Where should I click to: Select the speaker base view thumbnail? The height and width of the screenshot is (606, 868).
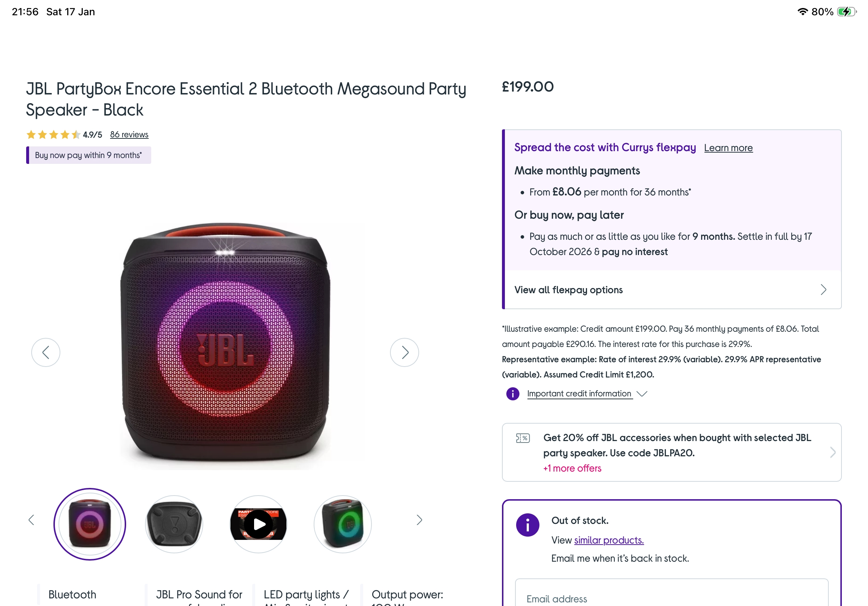[x=174, y=524]
